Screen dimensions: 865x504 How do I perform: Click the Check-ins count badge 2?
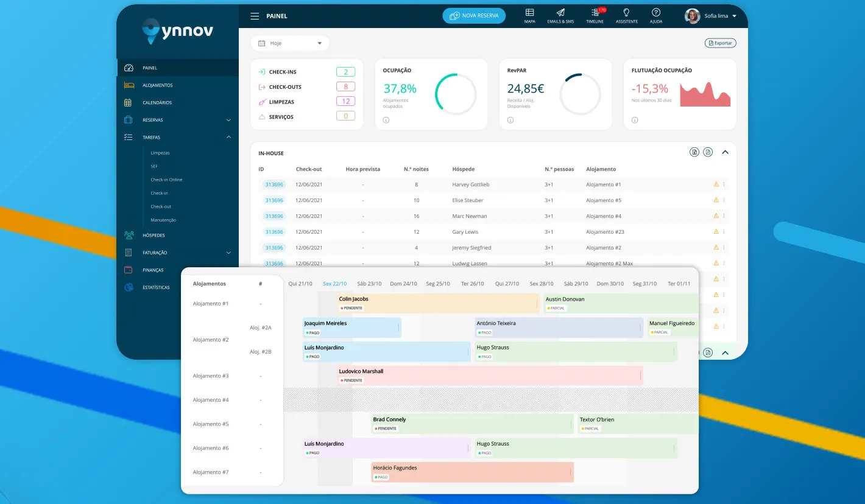point(345,72)
